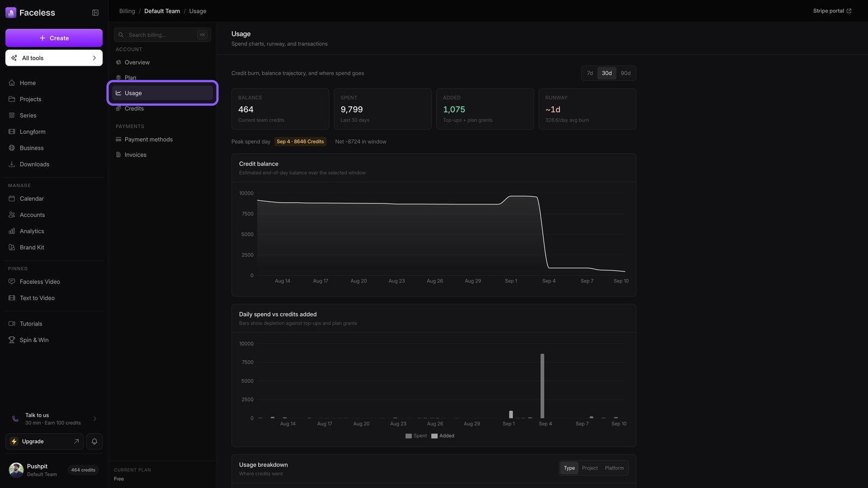Open the Pushpit Default Team account menu
The height and width of the screenshot is (488, 868).
(x=54, y=470)
